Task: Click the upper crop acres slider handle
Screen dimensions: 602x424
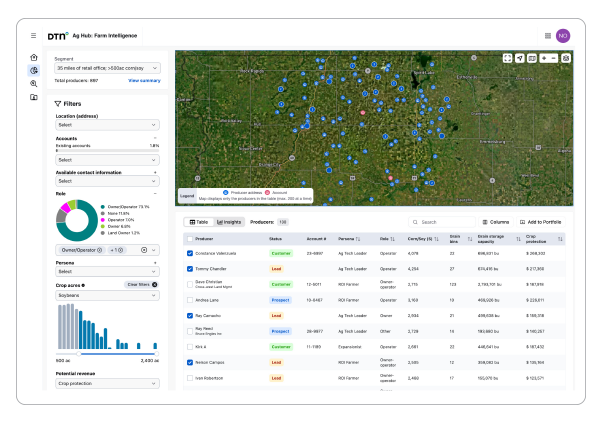Action: click(156, 354)
